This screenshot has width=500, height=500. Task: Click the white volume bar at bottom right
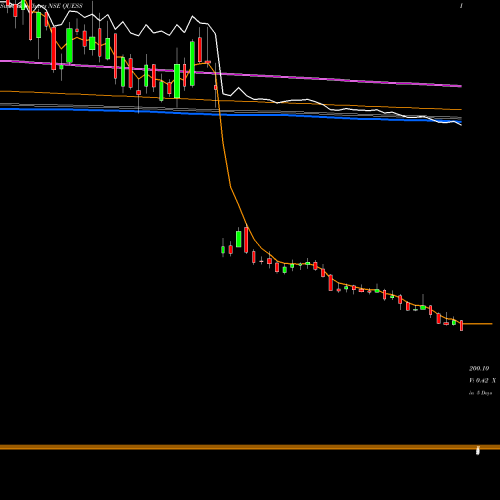(x=478, y=450)
